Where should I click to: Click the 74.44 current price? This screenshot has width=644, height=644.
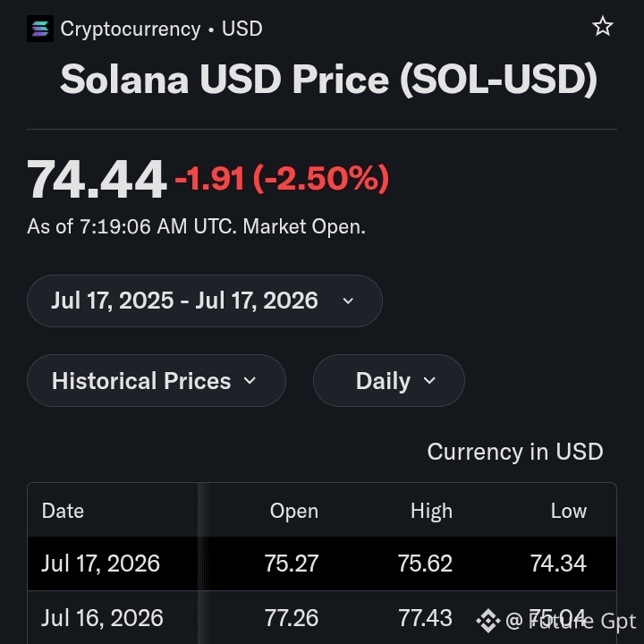pyautogui.click(x=97, y=180)
